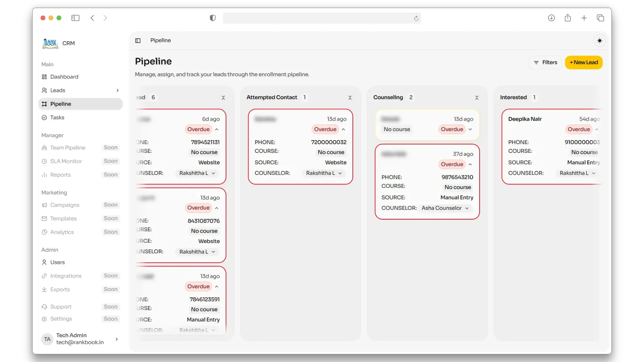Viewport: 644px width, 362px height.
Task: Click the Settings gear icon
Action: pos(44,319)
